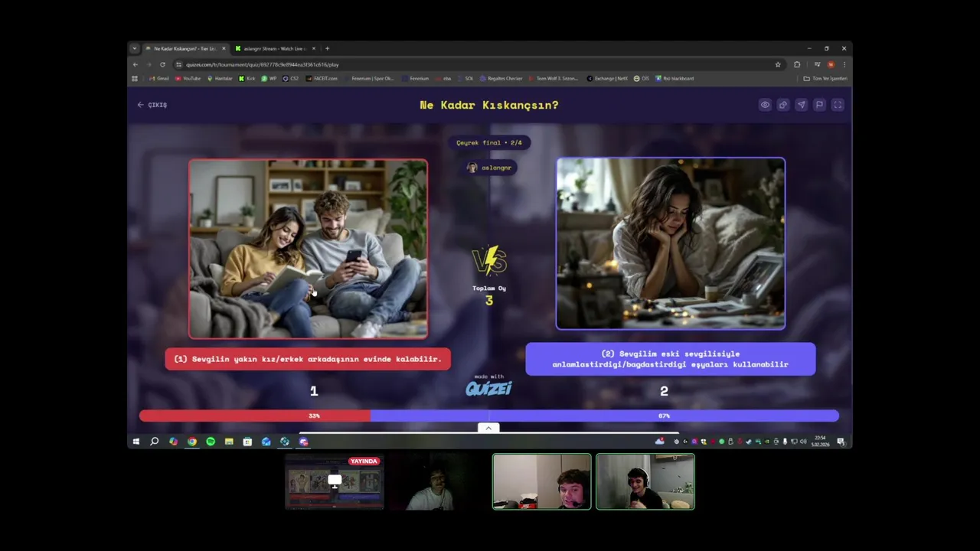This screenshot has width=980, height=551.
Task: Open the aslangnr user chip
Action: coord(489,168)
